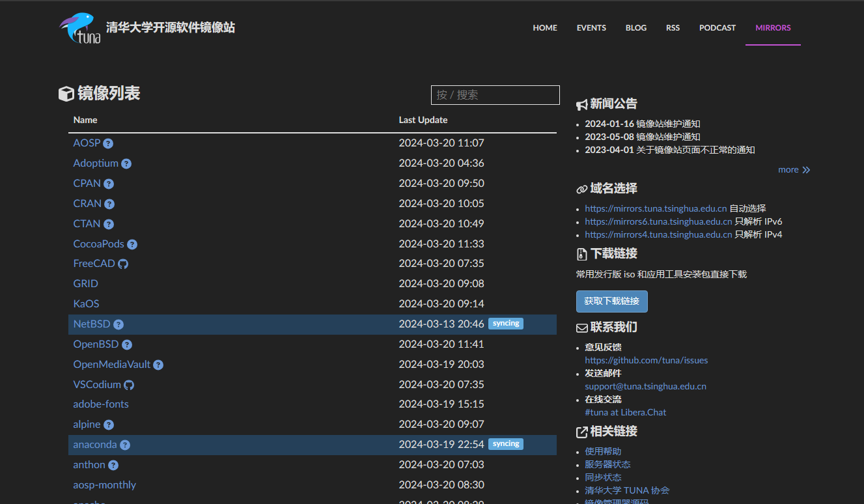Click the syncing badge on NetBSD row

pyautogui.click(x=506, y=324)
